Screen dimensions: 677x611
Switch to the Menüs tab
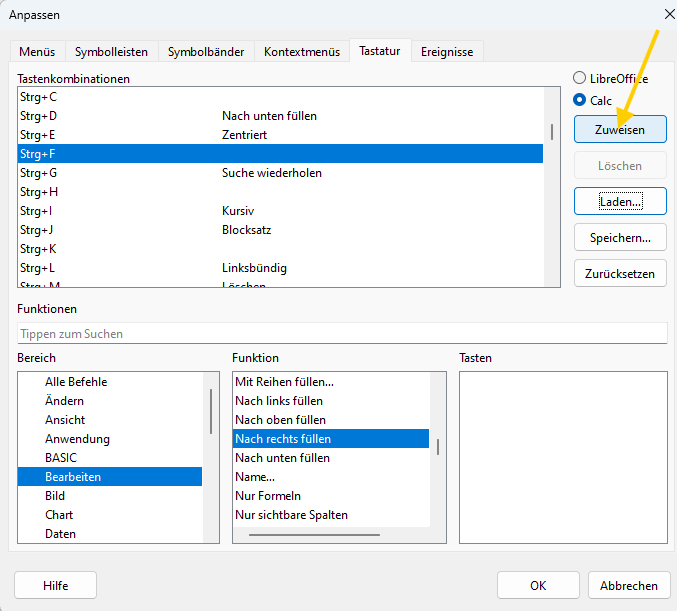click(39, 52)
